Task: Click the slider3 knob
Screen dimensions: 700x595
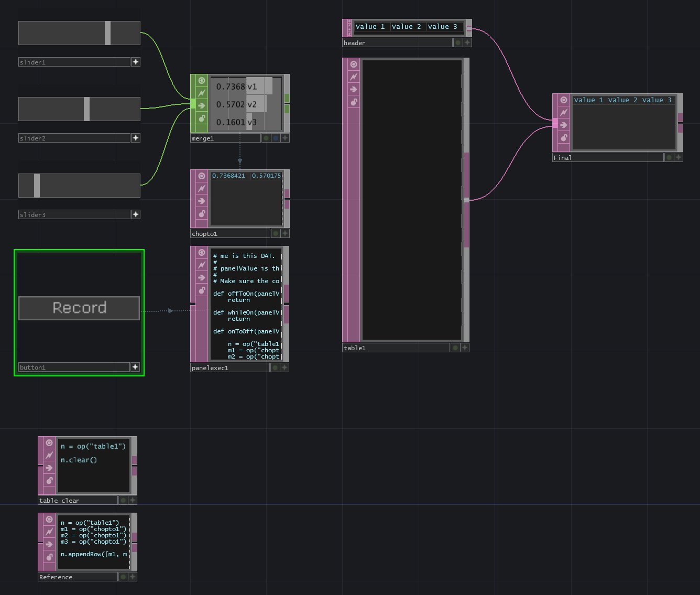Action: click(37, 186)
